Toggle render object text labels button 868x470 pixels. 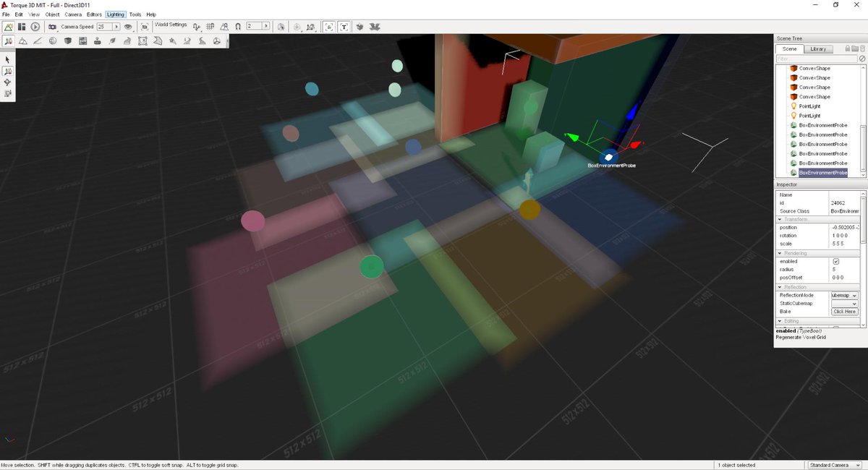pyautogui.click(x=344, y=27)
